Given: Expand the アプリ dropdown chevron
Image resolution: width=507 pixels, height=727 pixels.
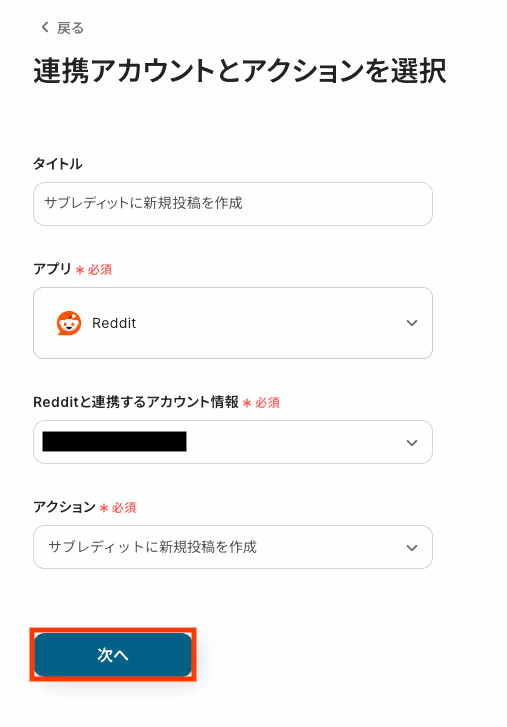Looking at the screenshot, I should click(x=412, y=323).
